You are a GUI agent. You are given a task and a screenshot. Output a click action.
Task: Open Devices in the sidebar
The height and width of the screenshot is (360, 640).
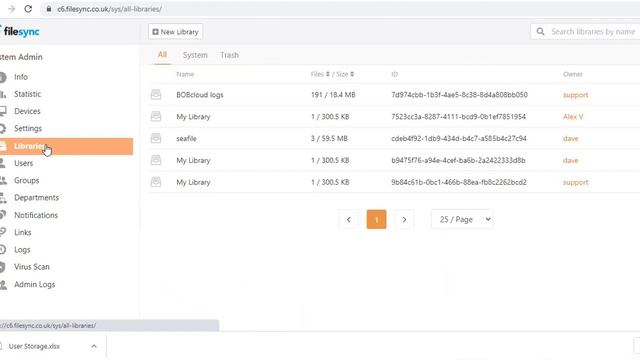[x=27, y=111]
